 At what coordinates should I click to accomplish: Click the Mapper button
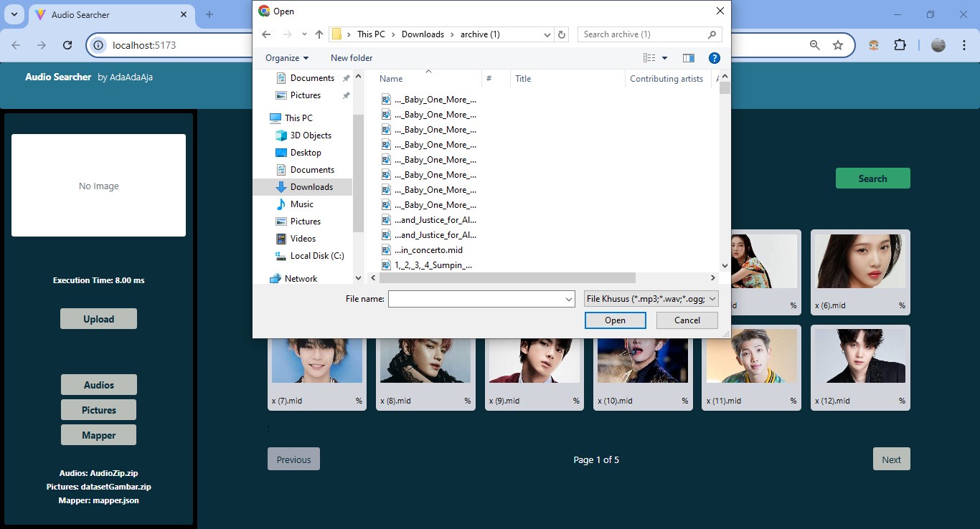pos(98,435)
